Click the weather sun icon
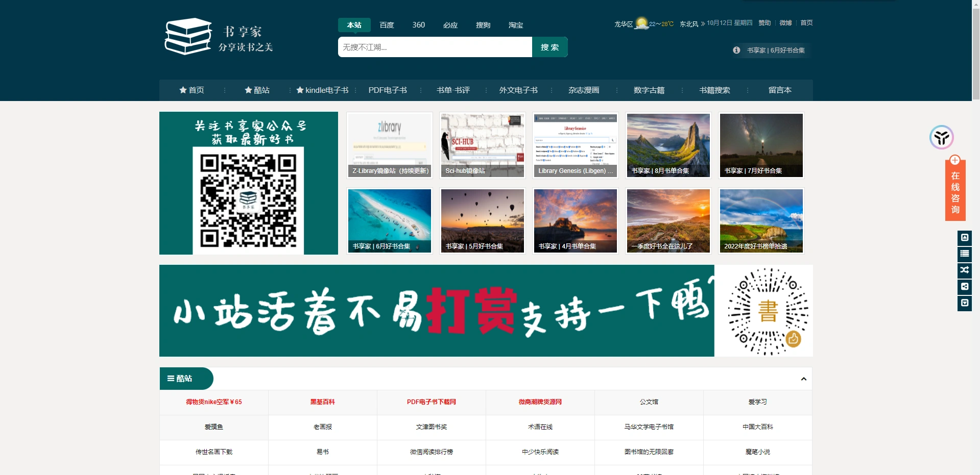The width and height of the screenshot is (980, 475). [x=641, y=23]
